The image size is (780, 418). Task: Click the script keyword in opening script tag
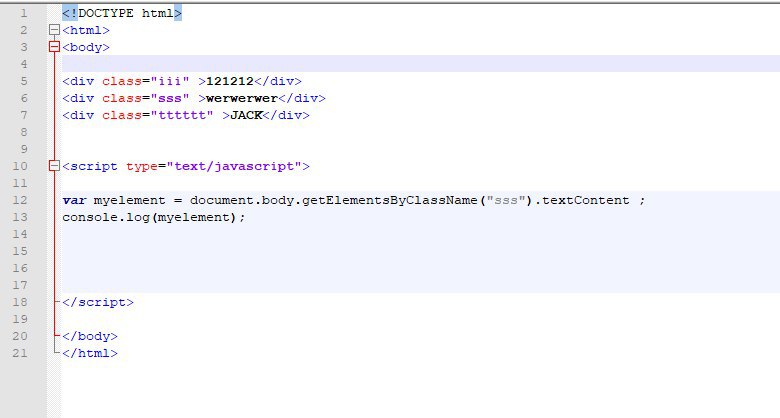click(94, 166)
